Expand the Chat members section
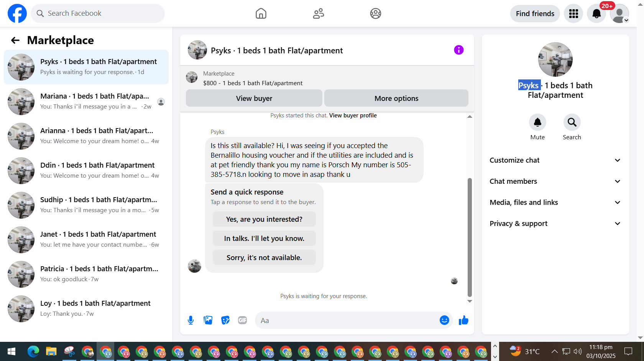The image size is (644, 361). pos(555,181)
